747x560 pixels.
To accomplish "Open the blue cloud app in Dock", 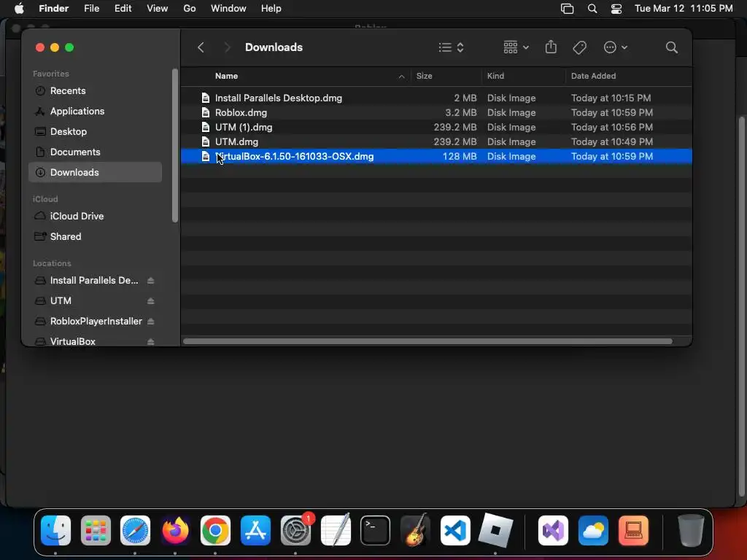I will click(x=593, y=530).
